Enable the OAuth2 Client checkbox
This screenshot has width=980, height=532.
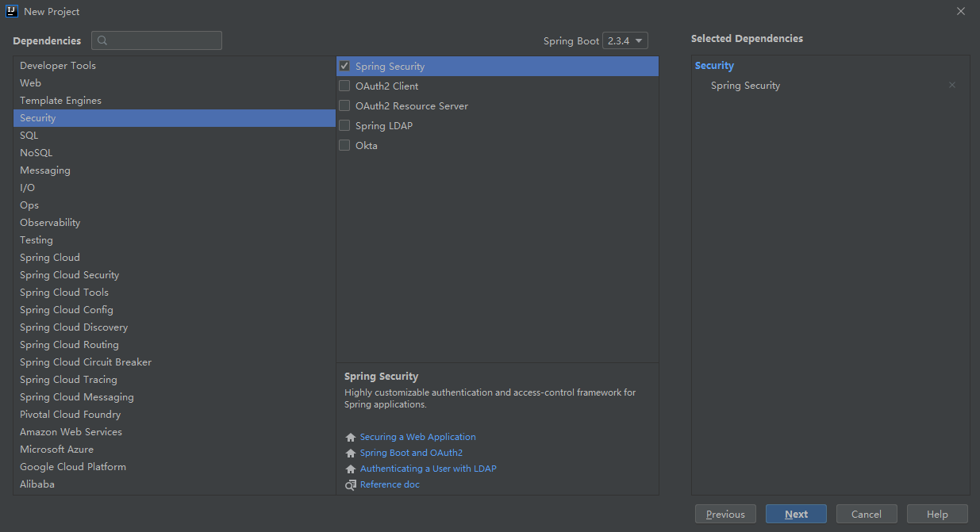(x=344, y=86)
